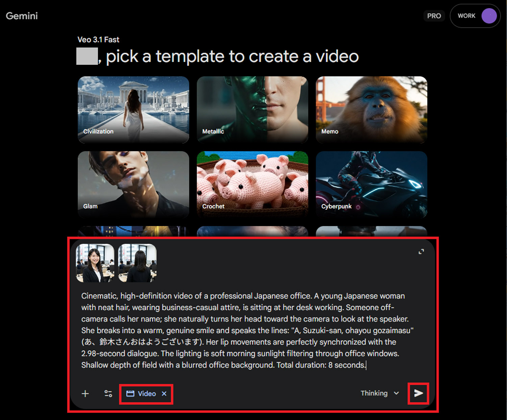This screenshot has height=420, width=507.
Task: Select the Crochet template
Action: [x=252, y=184]
